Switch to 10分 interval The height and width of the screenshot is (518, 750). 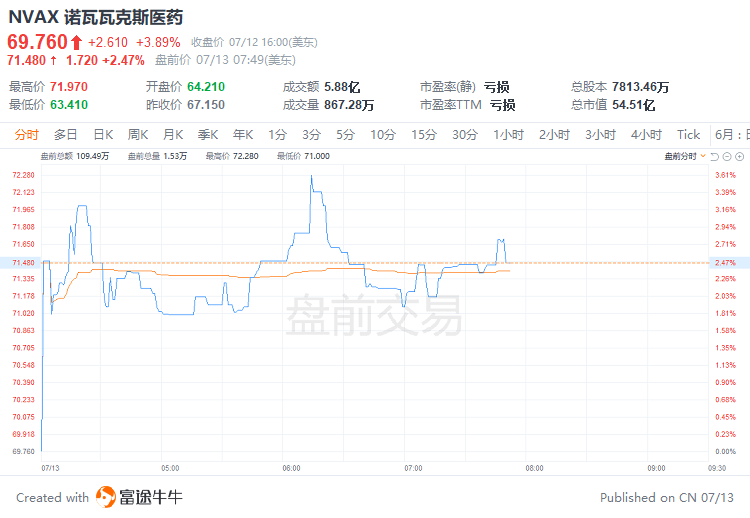tap(383, 135)
